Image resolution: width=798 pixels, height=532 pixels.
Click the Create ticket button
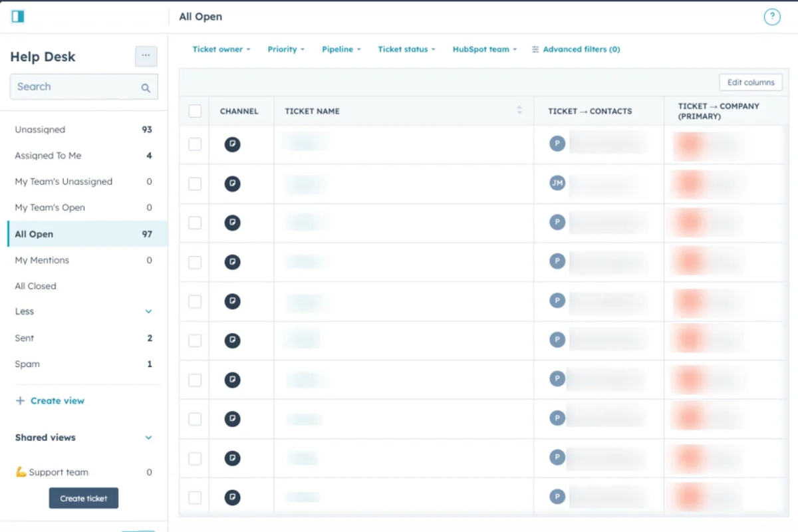[x=83, y=497]
